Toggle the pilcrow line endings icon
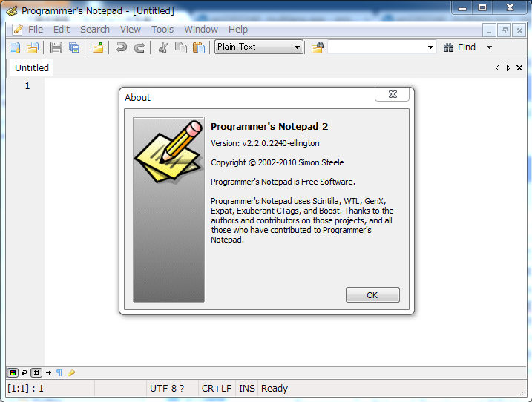 (59, 372)
